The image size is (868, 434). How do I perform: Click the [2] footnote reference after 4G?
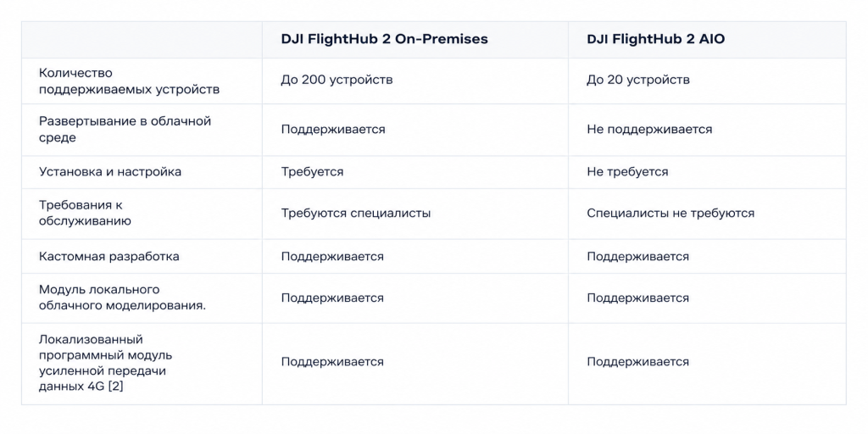[115, 387]
